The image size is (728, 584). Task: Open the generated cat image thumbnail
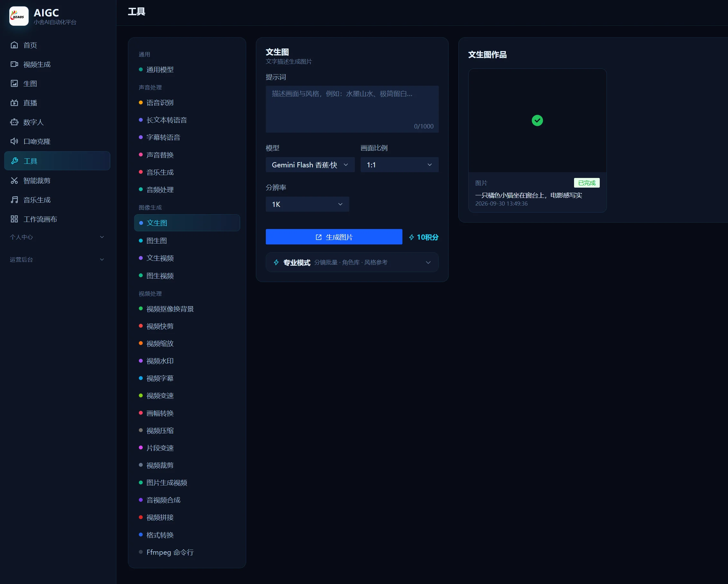click(x=537, y=120)
